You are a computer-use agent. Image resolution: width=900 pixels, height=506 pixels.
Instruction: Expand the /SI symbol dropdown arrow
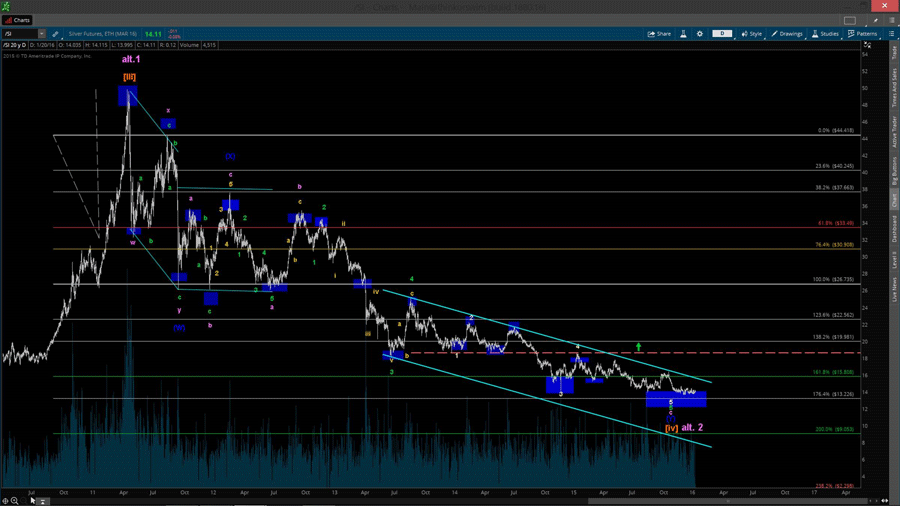(x=42, y=34)
